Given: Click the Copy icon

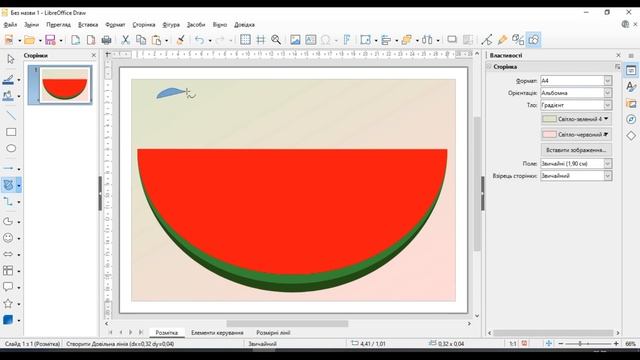Looking at the screenshot, I should click(x=141, y=40).
